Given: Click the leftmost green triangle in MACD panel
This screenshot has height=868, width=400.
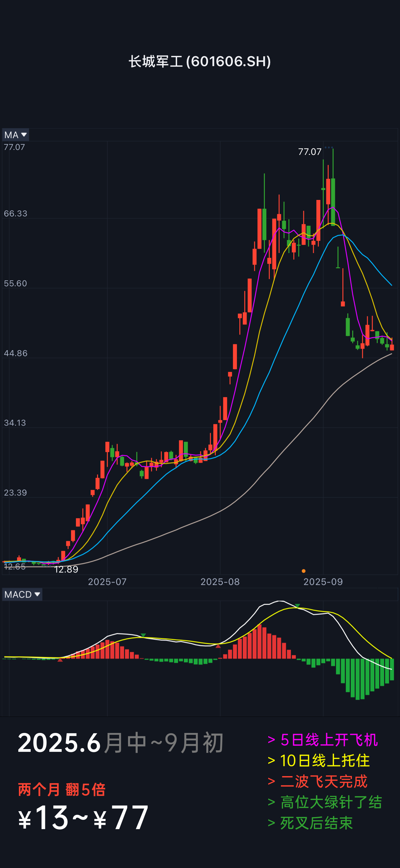Looking at the screenshot, I should 143,635.
